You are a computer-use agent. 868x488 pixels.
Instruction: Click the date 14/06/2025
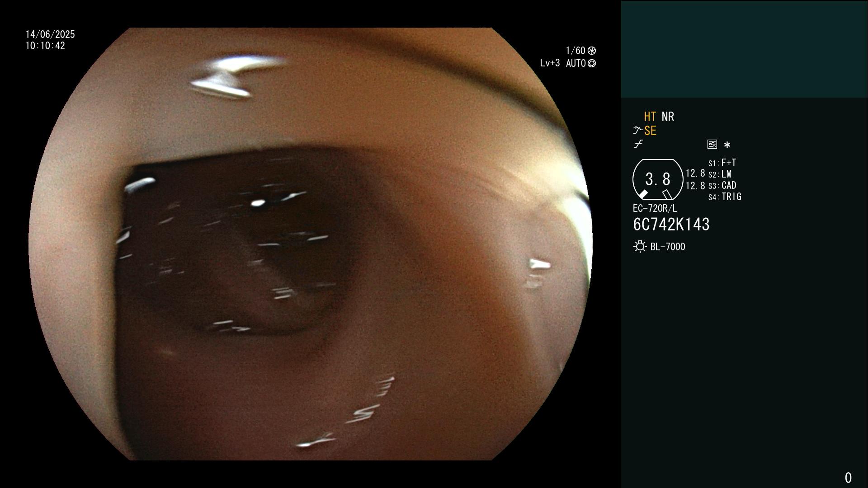[50, 34]
